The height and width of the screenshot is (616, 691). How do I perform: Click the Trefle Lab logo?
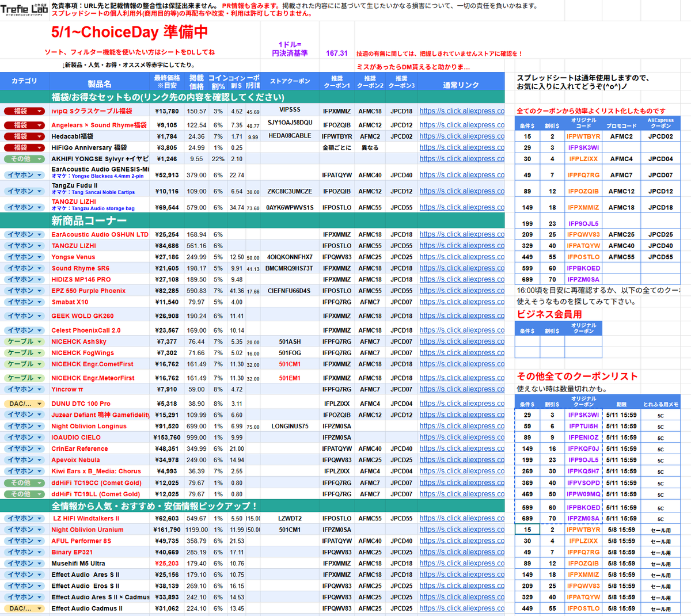pyautogui.click(x=24, y=9)
